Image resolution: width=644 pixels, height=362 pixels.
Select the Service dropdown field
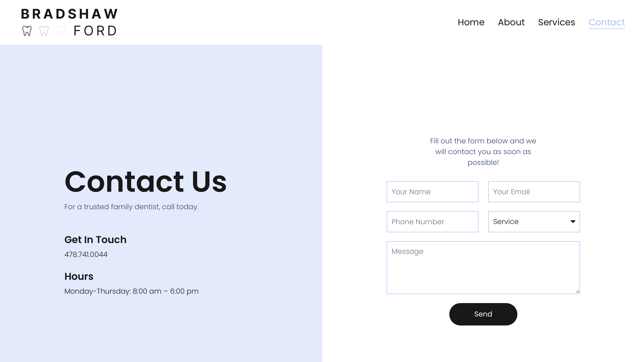tap(534, 222)
